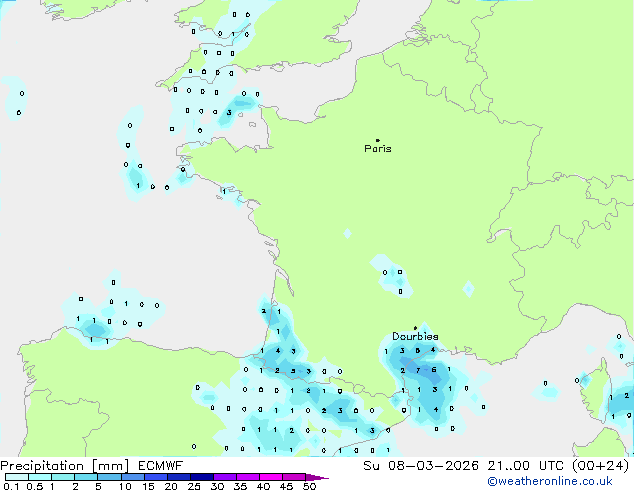Pick the 10–15 mm legend color swatch
This screenshot has height=490, width=634.
133,477
